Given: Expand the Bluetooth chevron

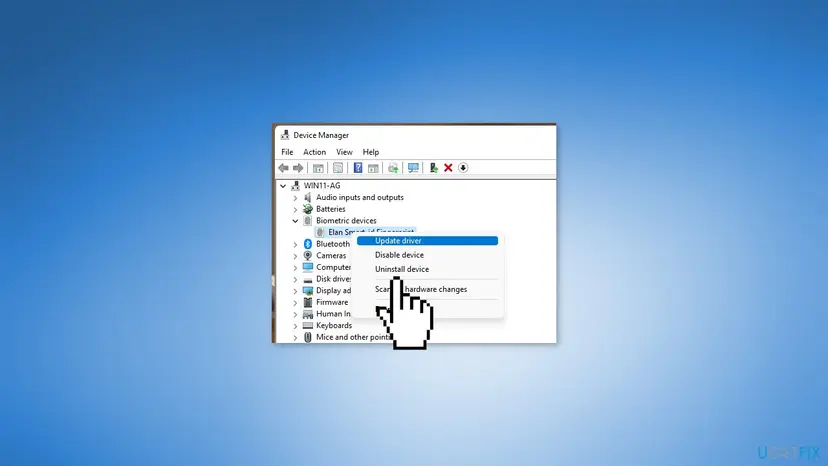Looking at the screenshot, I should coord(296,244).
